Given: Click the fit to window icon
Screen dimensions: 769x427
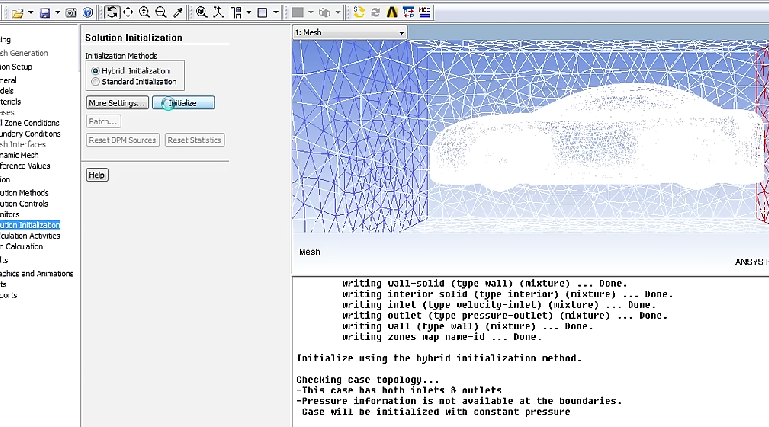Looking at the screenshot, I should (202, 12).
